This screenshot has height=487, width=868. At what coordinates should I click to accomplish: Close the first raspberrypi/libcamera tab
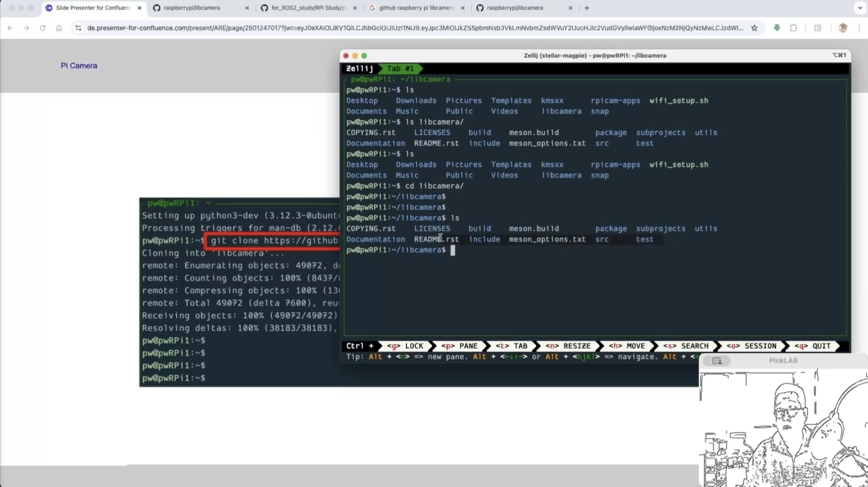tap(247, 8)
